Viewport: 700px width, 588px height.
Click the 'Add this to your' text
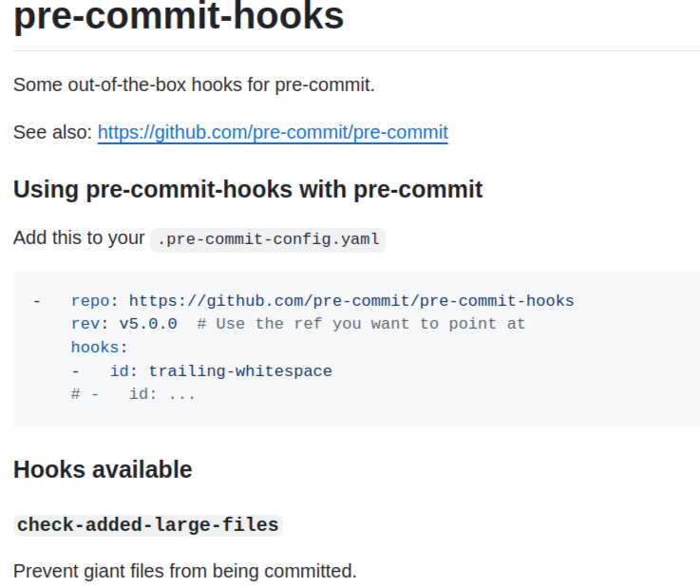[79, 237]
